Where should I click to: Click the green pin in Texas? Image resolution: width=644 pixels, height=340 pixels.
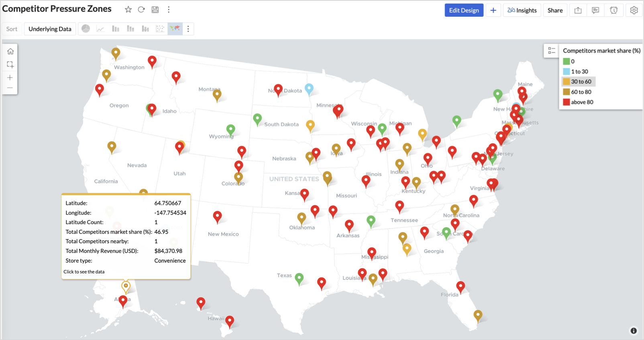click(299, 279)
